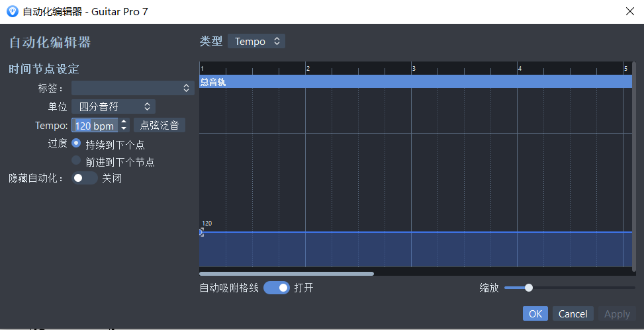
Task: Click the Guitar Pro app icon in title bar
Action: click(x=11, y=11)
